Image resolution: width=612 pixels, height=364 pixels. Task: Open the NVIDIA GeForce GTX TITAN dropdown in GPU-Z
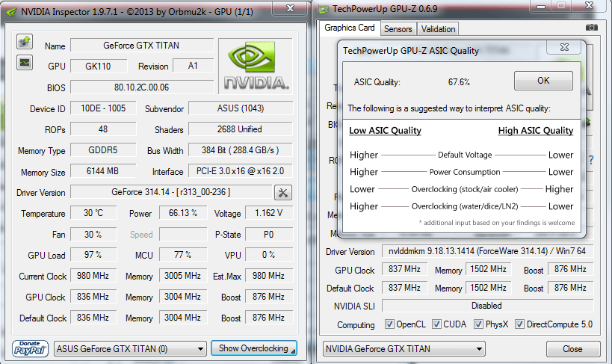point(404,348)
